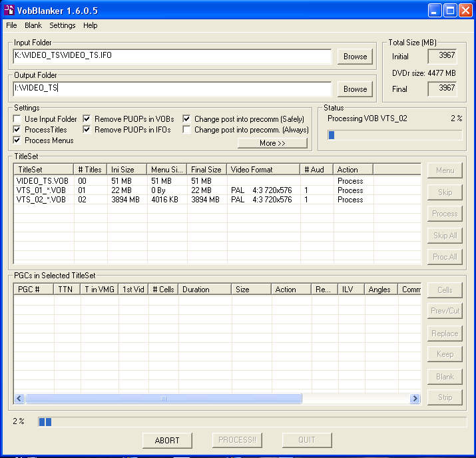Click the Prev/Cut button

[445, 311]
